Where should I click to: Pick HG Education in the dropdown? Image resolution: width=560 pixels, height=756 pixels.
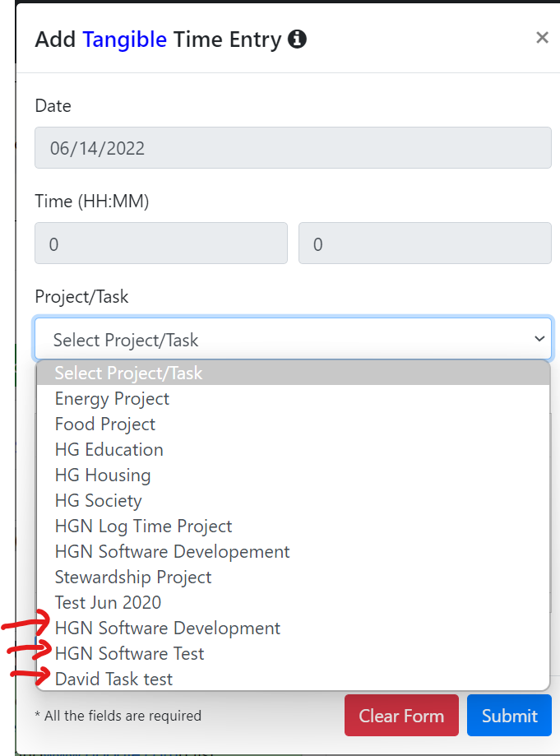coord(293,450)
